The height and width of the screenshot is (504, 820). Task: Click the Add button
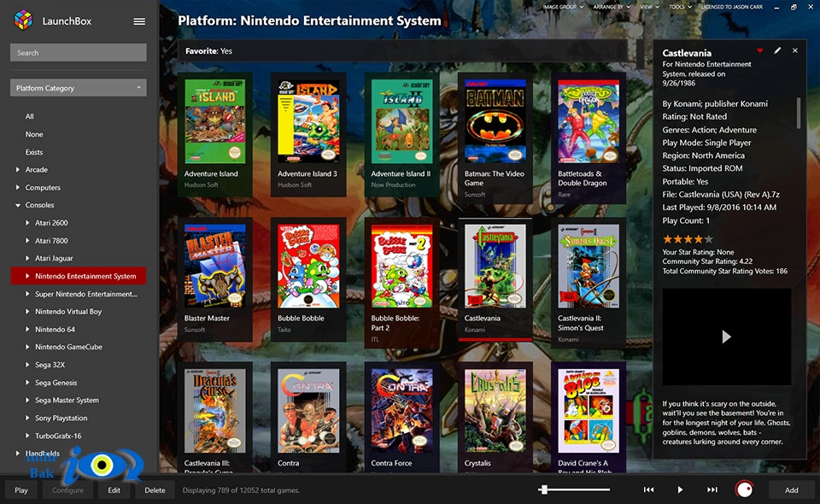[791, 489]
